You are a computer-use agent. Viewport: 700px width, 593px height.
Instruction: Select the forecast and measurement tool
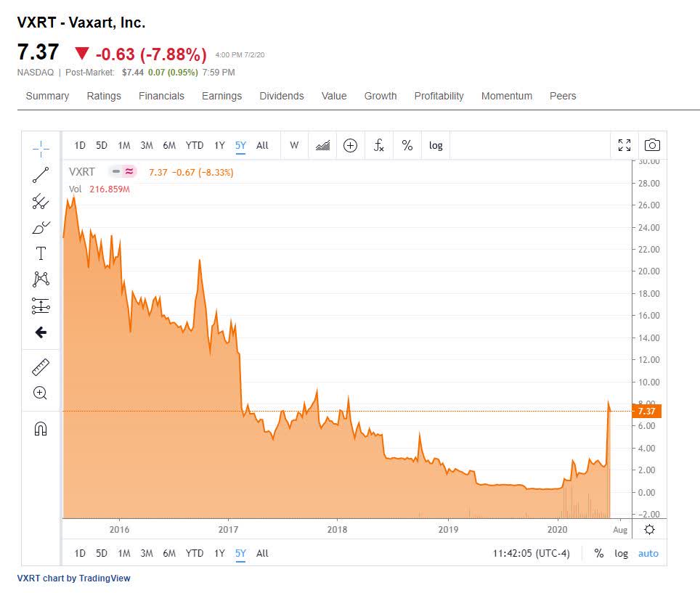coord(41,306)
